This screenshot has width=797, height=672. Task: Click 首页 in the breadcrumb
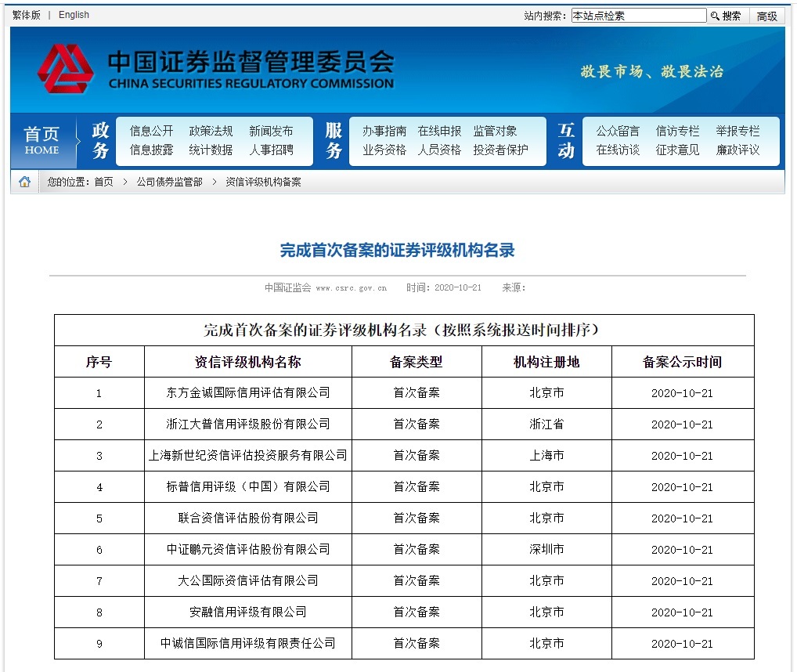(x=103, y=182)
